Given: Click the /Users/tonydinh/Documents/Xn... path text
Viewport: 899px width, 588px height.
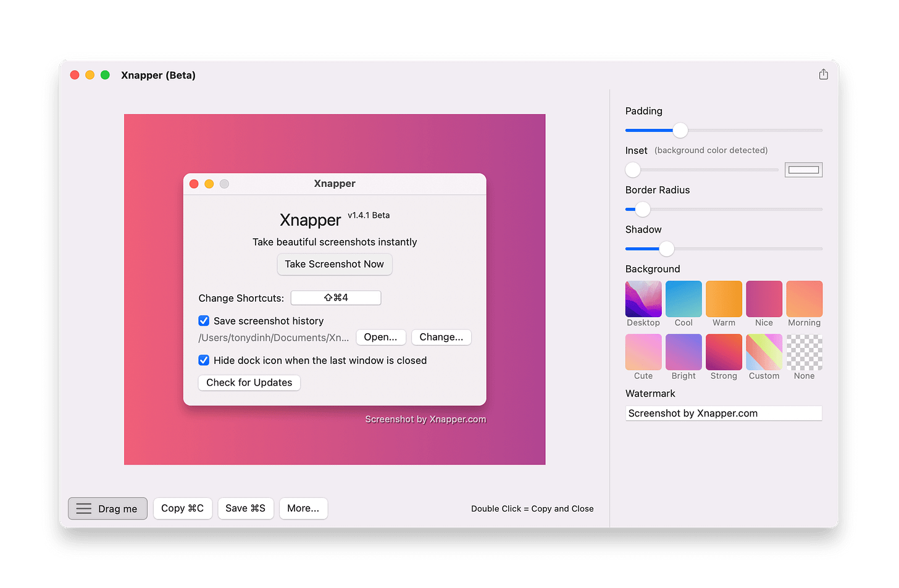Looking at the screenshot, I should click(x=274, y=337).
